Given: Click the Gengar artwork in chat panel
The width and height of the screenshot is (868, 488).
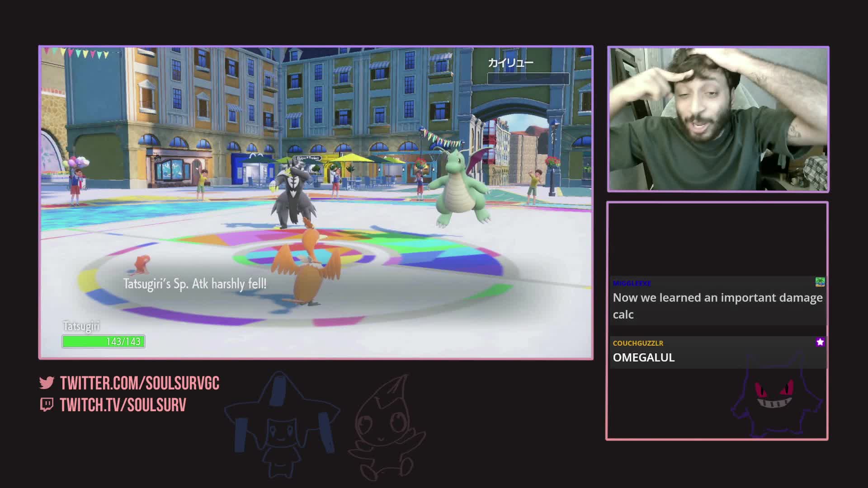Looking at the screenshot, I should point(775,395).
